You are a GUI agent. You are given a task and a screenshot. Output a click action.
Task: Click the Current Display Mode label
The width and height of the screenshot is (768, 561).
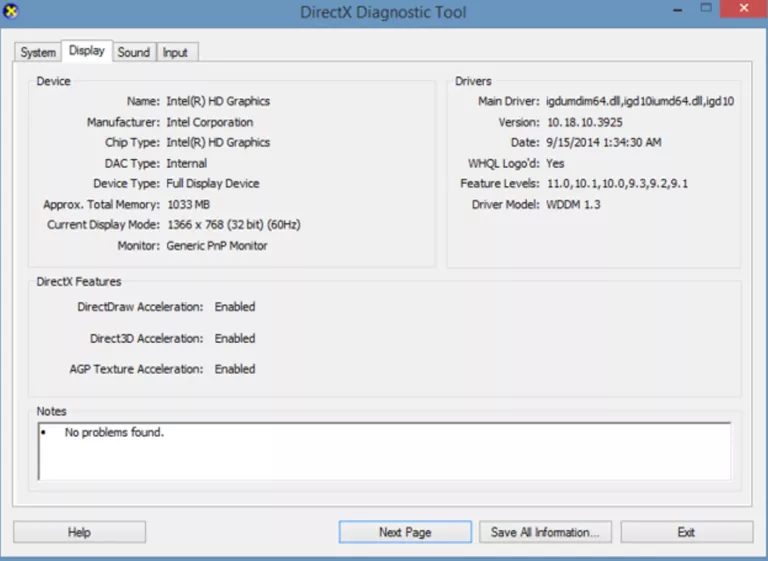pyautogui.click(x=103, y=224)
